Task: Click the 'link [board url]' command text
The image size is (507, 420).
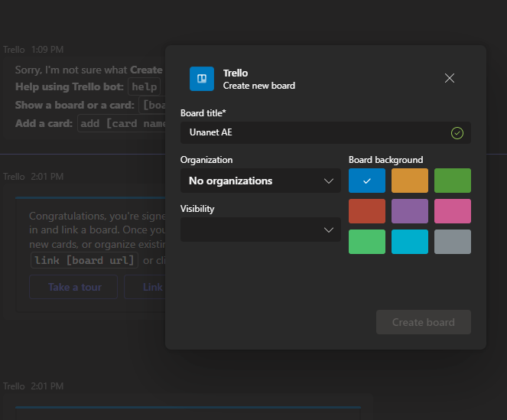Action: tap(84, 260)
